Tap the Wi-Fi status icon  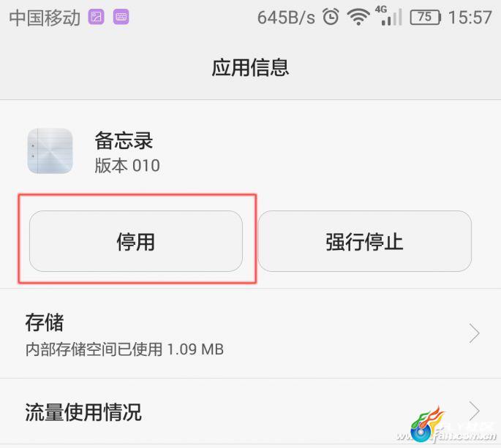click(x=358, y=17)
